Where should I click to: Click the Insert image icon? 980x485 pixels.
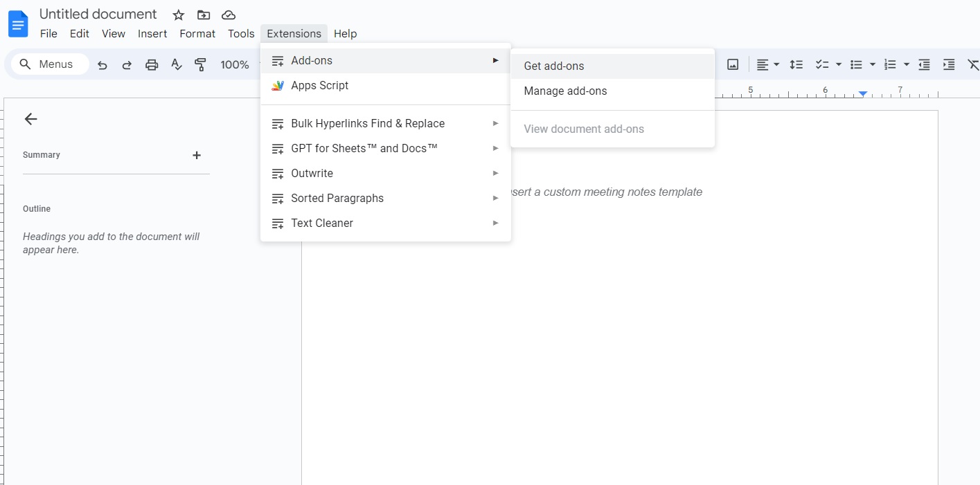pos(733,64)
